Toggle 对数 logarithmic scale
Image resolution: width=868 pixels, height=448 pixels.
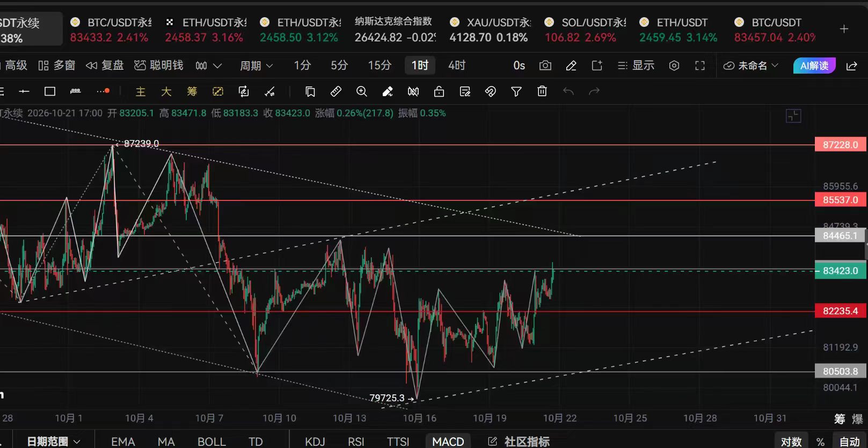click(x=791, y=442)
